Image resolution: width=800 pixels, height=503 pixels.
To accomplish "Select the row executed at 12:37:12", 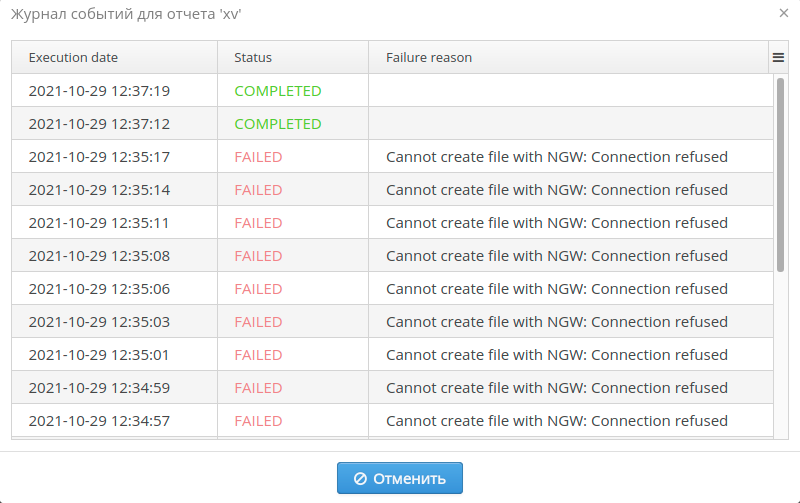I will pyautogui.click(x=99, y=124).
